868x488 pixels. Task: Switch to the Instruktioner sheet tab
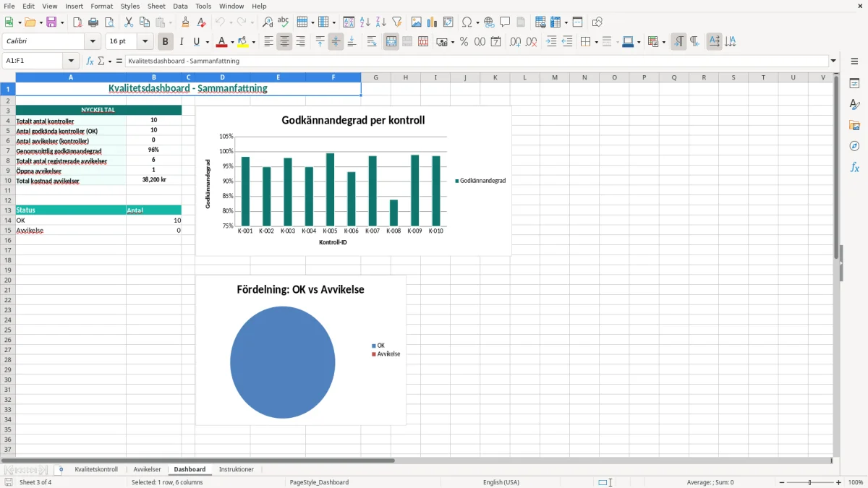237,470
